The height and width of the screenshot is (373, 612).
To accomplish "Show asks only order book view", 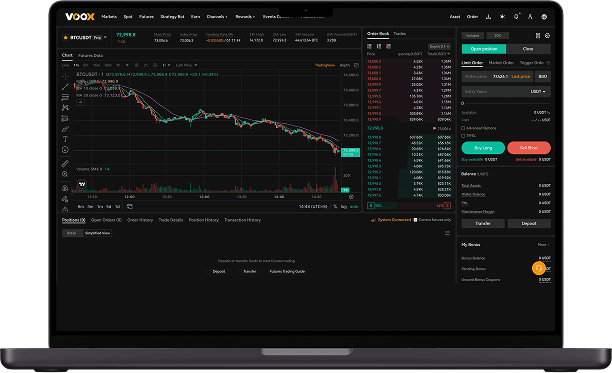I will click(x=388, y=46).
